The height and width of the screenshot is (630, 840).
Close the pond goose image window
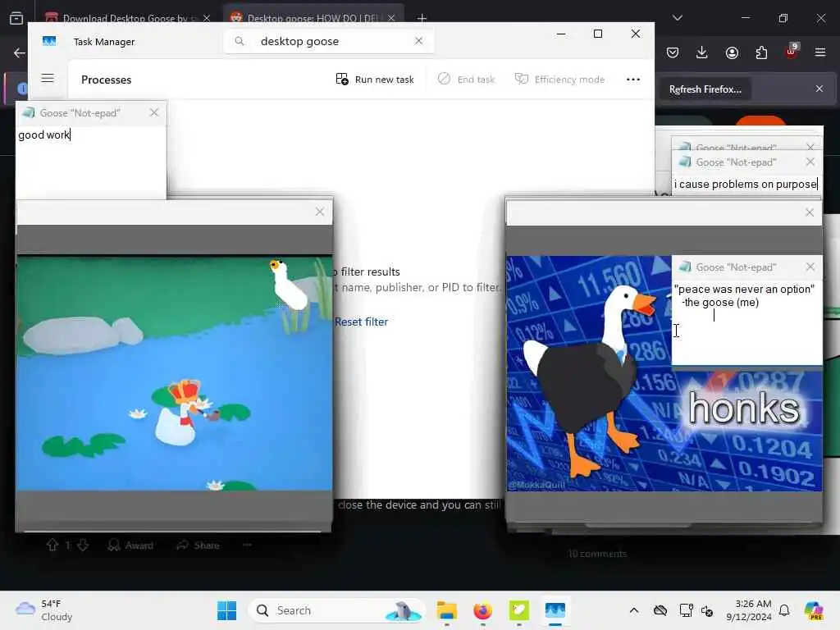(x=320, y=212)
